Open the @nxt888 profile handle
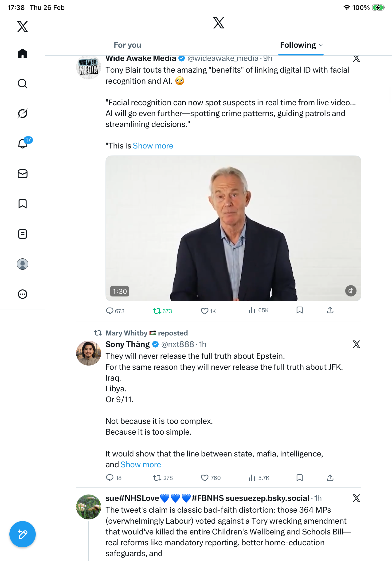Image resolution: width=392 pixels, height=561 pixels. (x=177, y=344)
